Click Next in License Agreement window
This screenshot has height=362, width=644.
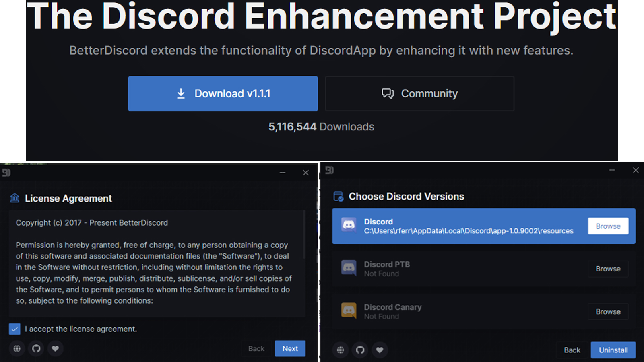pyautogui.click(x=290, y=348)
